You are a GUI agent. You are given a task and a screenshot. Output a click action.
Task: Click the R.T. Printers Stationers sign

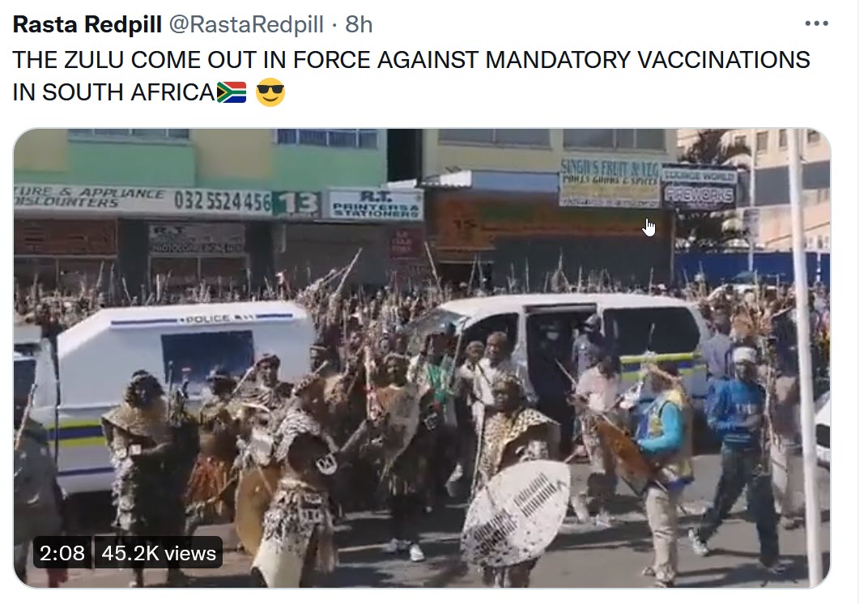tap(375, 204)
